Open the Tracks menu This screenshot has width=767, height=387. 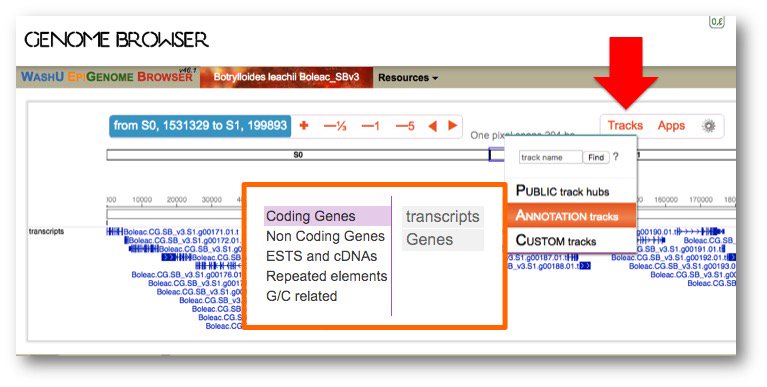point(625,125)
